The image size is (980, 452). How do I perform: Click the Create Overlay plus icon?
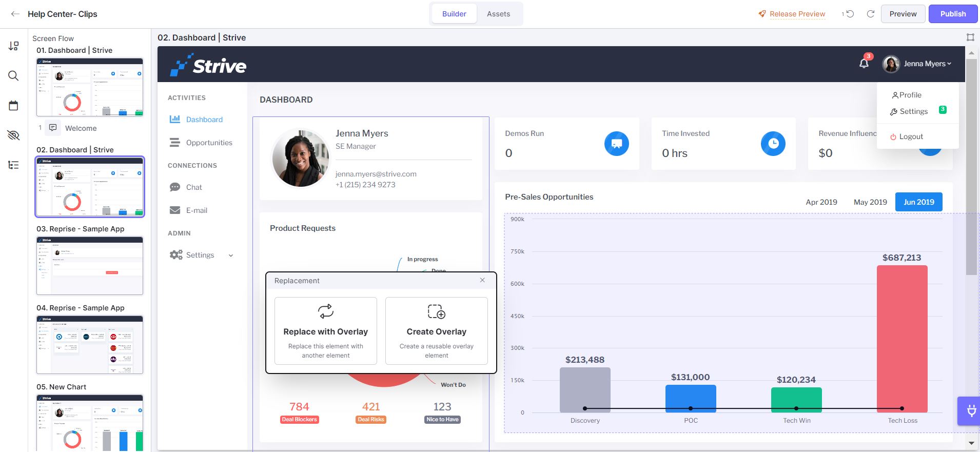[437, 311]
